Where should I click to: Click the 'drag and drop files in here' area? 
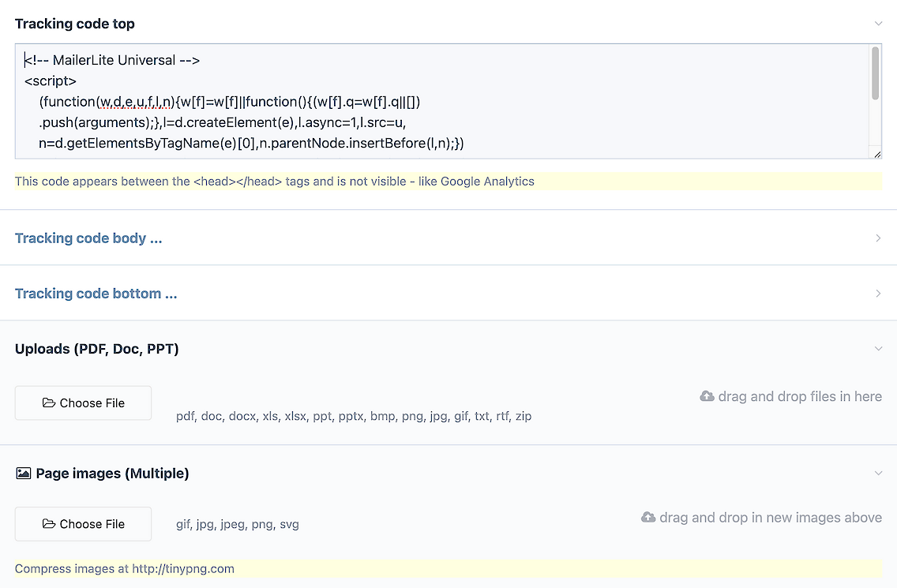tap(799, 396)
